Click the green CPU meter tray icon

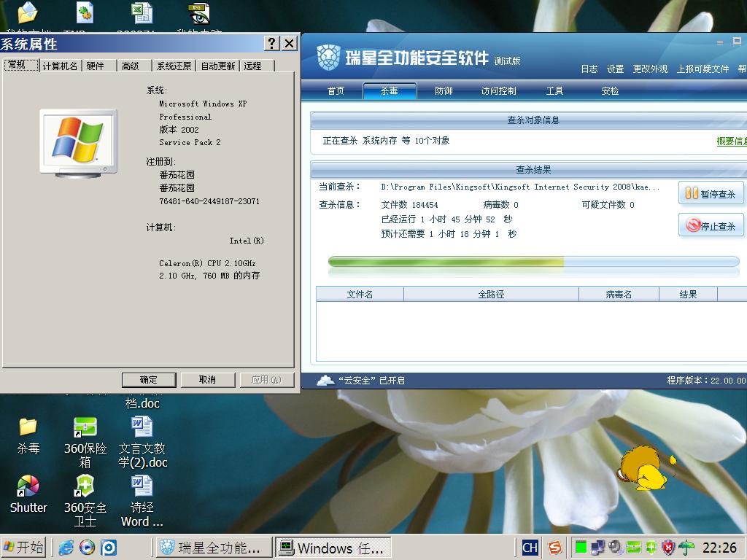click(x=580, y=548)
